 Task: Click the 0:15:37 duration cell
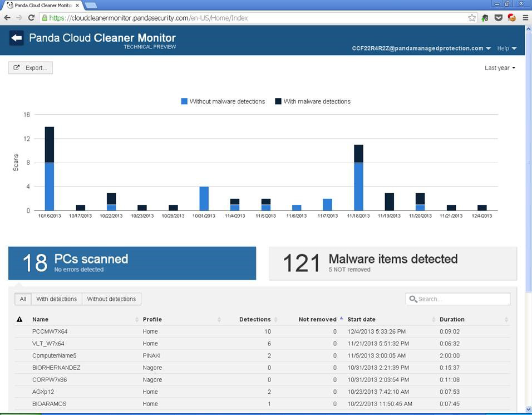(x=450, y=368)
